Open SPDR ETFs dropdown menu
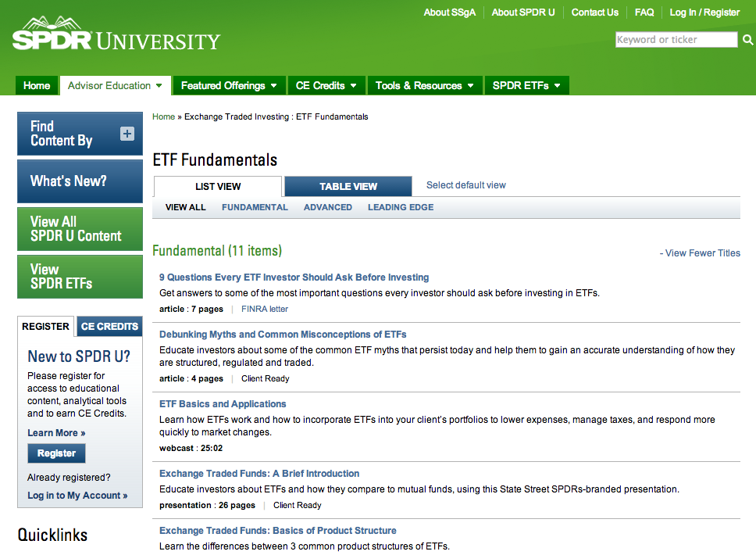 click(x=526, y=85)
